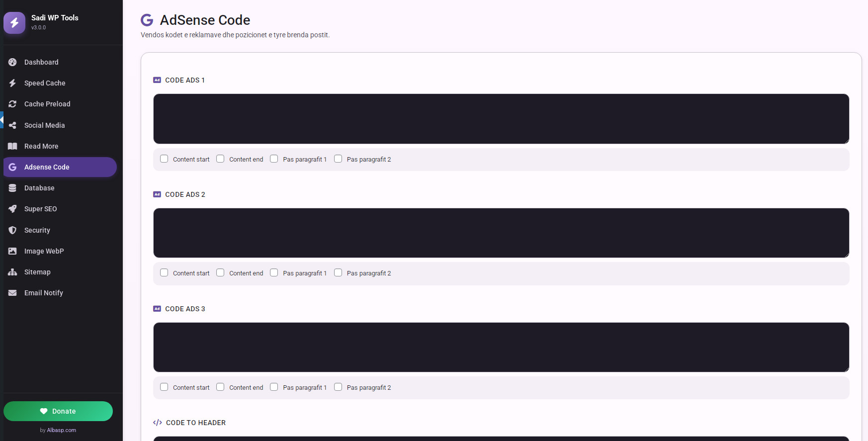868x441 pixels.
Task: Click the Google G icon beside AdSense Code title
Action: [147, 20]
